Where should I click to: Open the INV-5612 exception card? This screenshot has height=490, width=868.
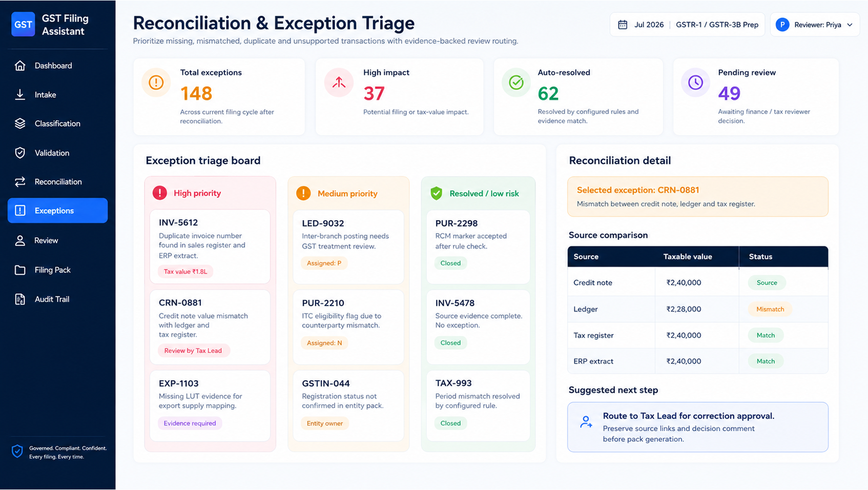tap(210, 247)
